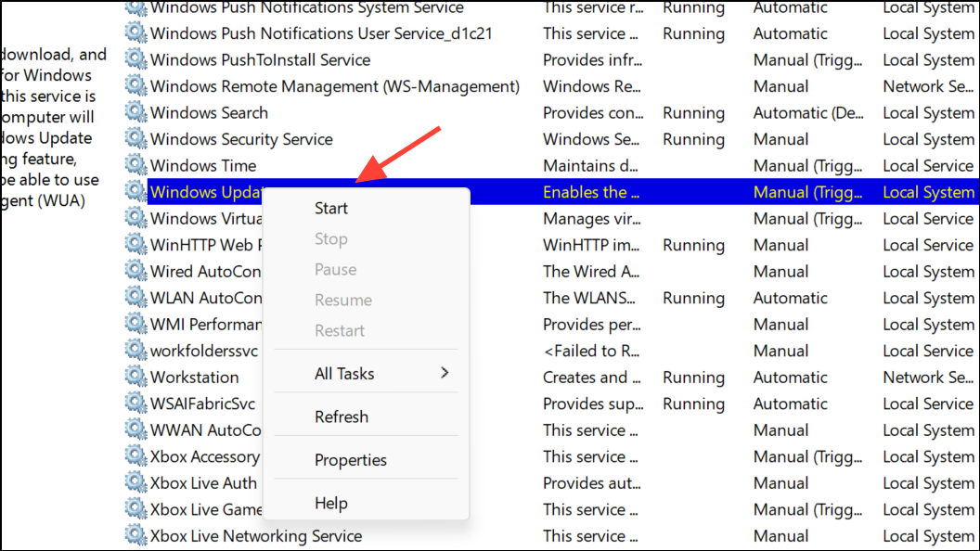Select Windows PushToInstall Service name
The image size is (980, 551).
point(260,60)
